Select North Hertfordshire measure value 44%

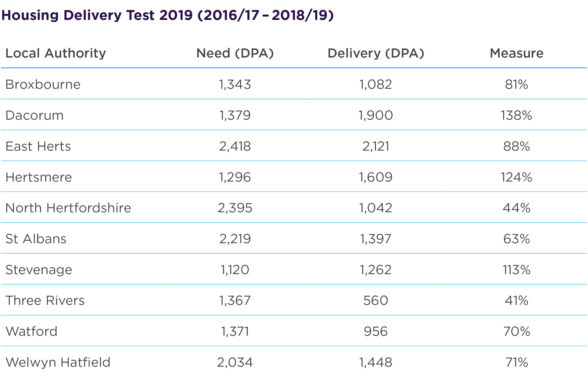516,208
